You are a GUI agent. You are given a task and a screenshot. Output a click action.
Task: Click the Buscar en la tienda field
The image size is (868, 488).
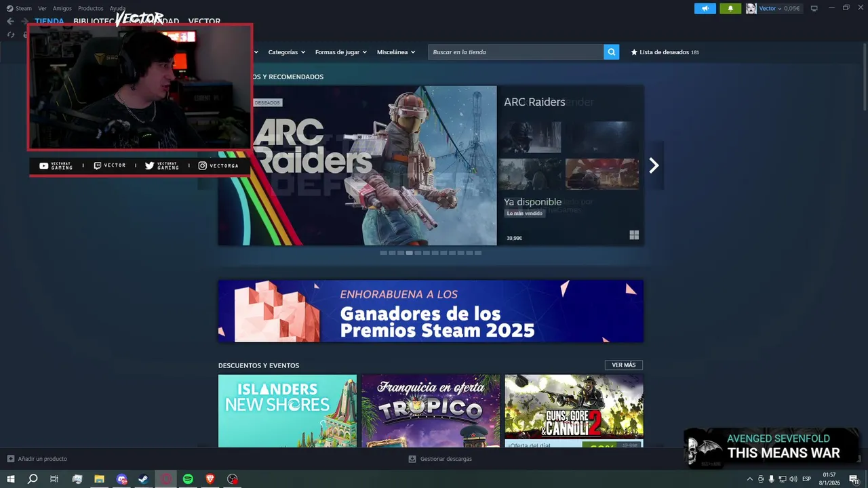pyautogui.click(x=515, y=52)
